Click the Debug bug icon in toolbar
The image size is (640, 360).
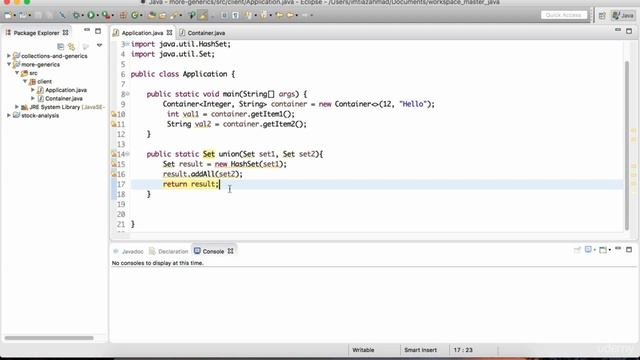[x=76, y=16]
